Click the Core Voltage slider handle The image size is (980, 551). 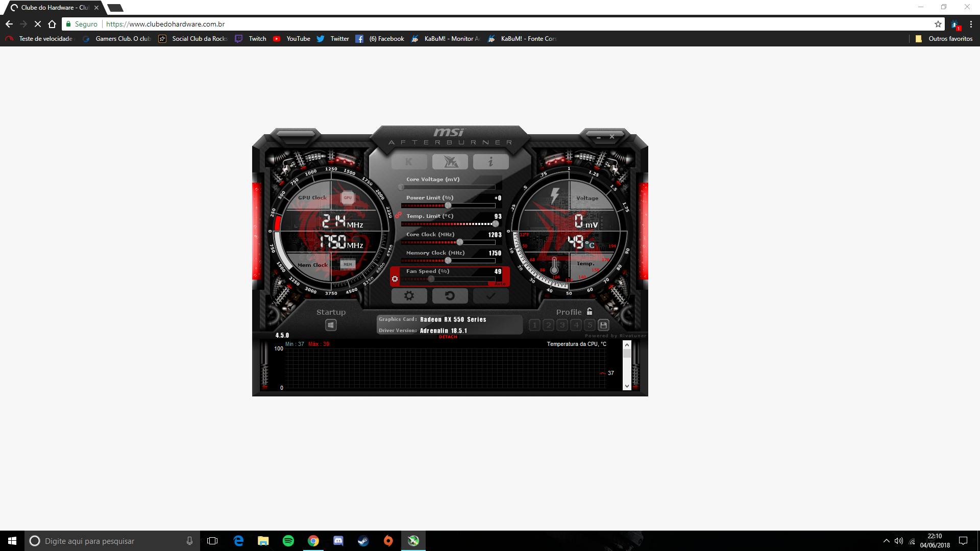401,187
